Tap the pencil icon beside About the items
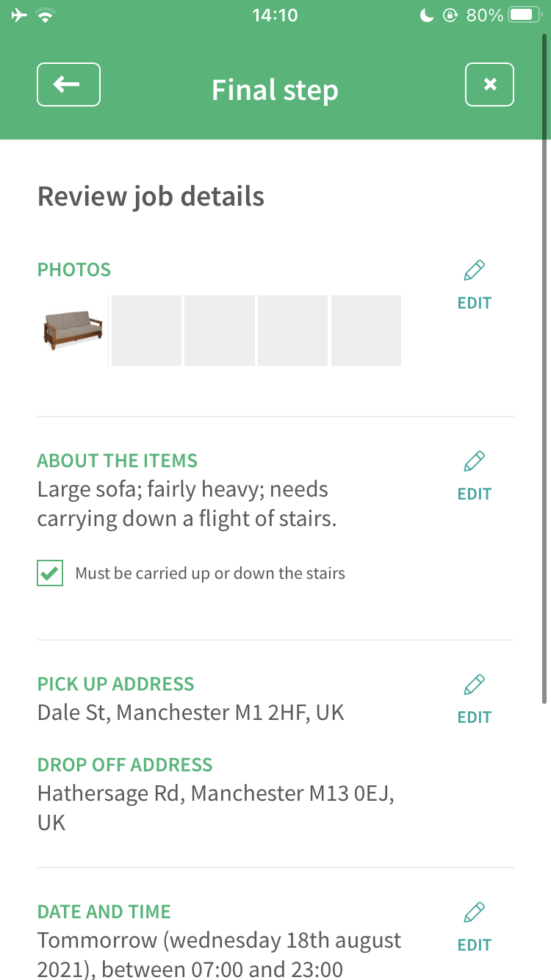 click(x=475, y=461)
